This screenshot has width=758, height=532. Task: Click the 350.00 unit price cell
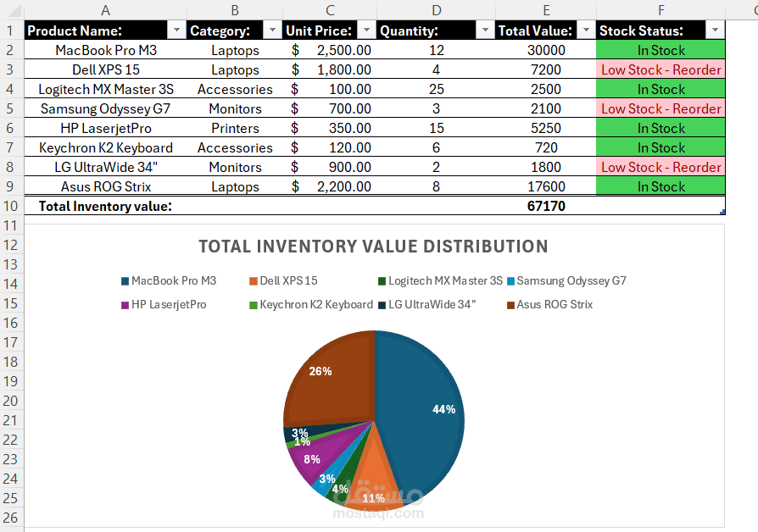point(330,128)
